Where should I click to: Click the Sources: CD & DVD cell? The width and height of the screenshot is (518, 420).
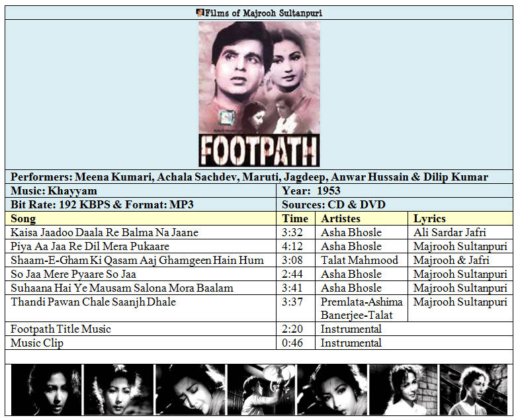click(x=394, y=205)
